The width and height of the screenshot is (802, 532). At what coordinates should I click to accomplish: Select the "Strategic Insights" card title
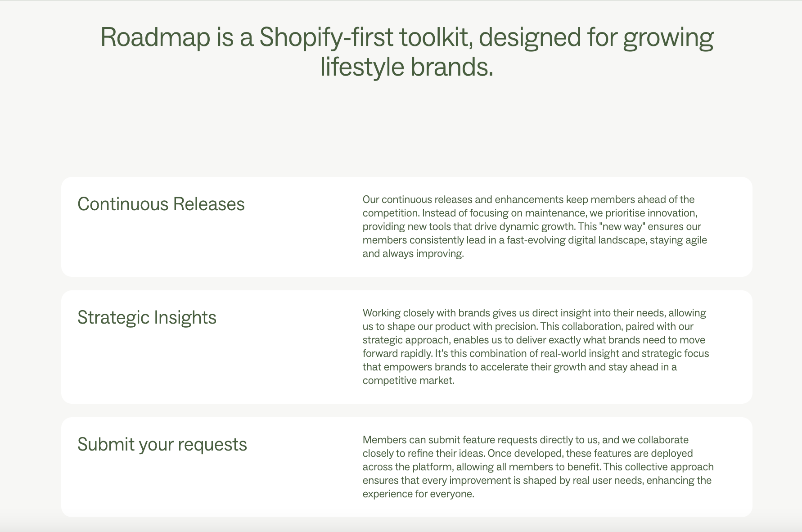pos(147,317)
